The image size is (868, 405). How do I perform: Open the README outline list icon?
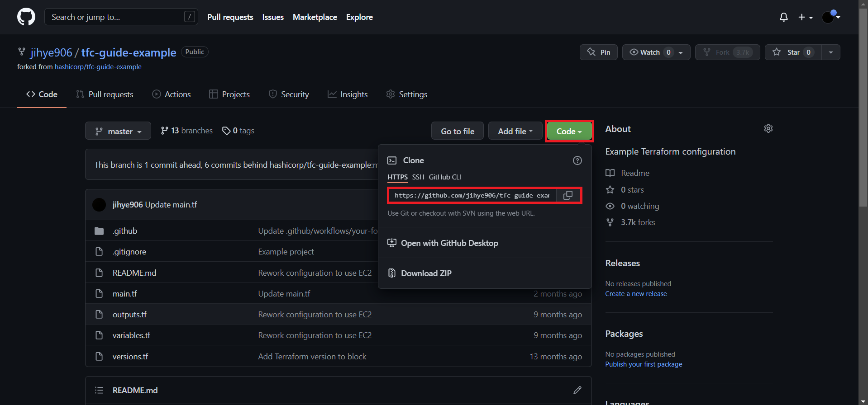click(x=99, y=391)
